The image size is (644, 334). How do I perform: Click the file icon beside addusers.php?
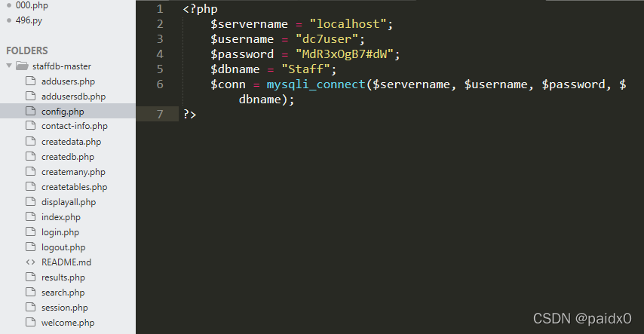30,81
